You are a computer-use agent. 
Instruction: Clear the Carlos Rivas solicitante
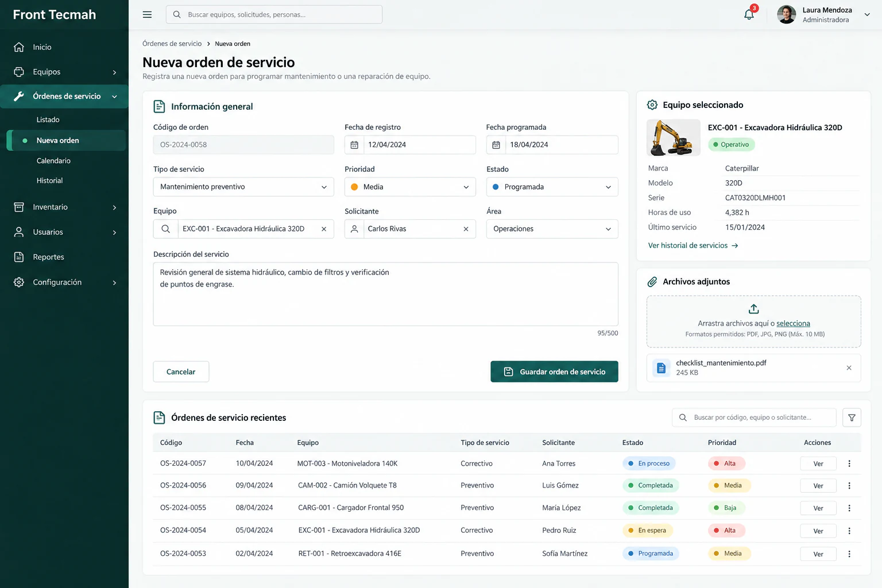click(x=466, y=229)
